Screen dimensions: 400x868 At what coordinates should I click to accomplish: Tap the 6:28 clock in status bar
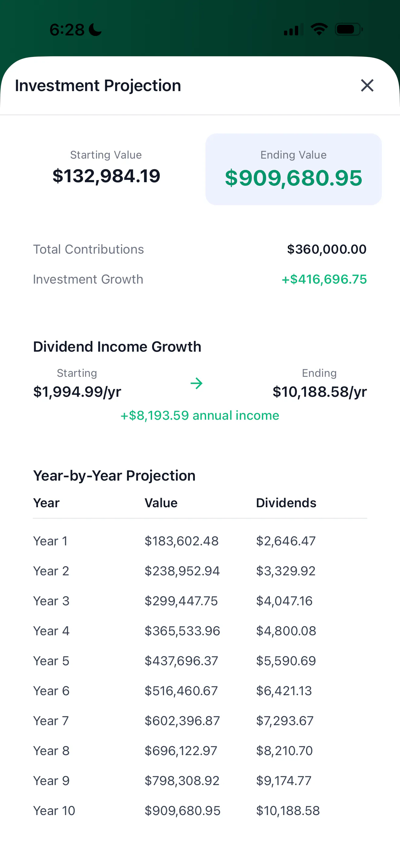67,30
